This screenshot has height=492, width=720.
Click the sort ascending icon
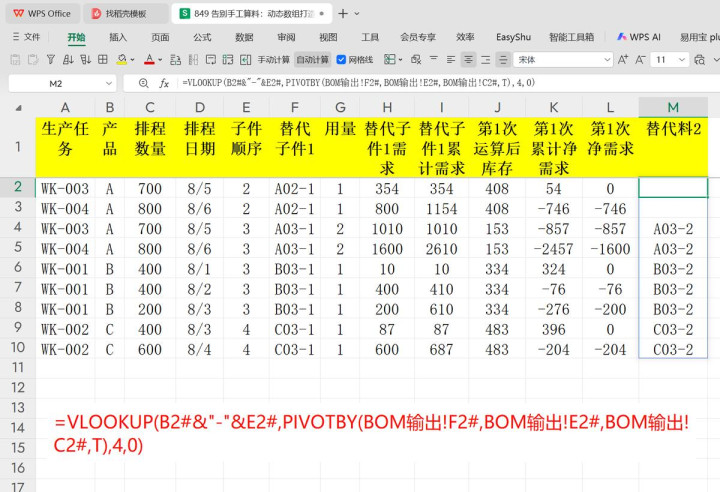point(68,60)
